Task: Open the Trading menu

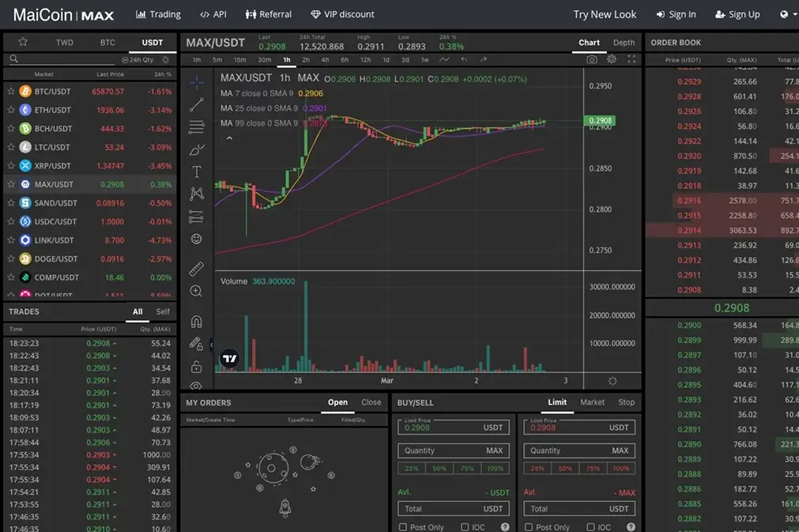Action: tap(159, 14)
